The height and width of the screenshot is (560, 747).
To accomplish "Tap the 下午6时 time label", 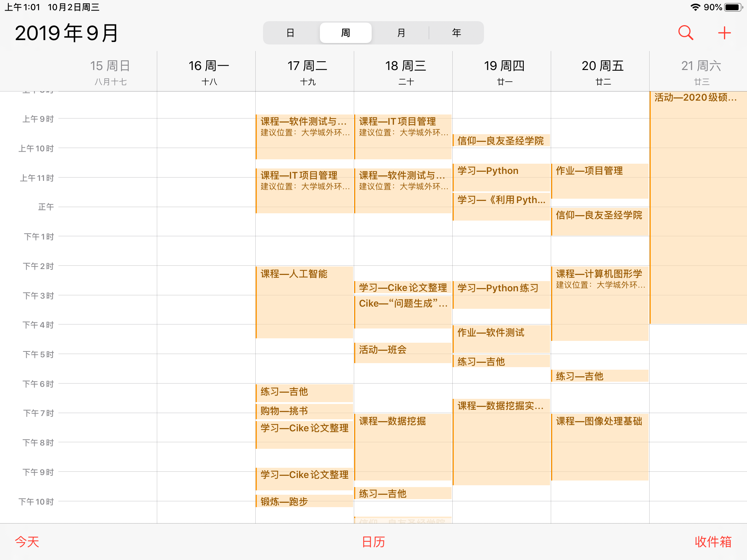I will coord(38,384).
